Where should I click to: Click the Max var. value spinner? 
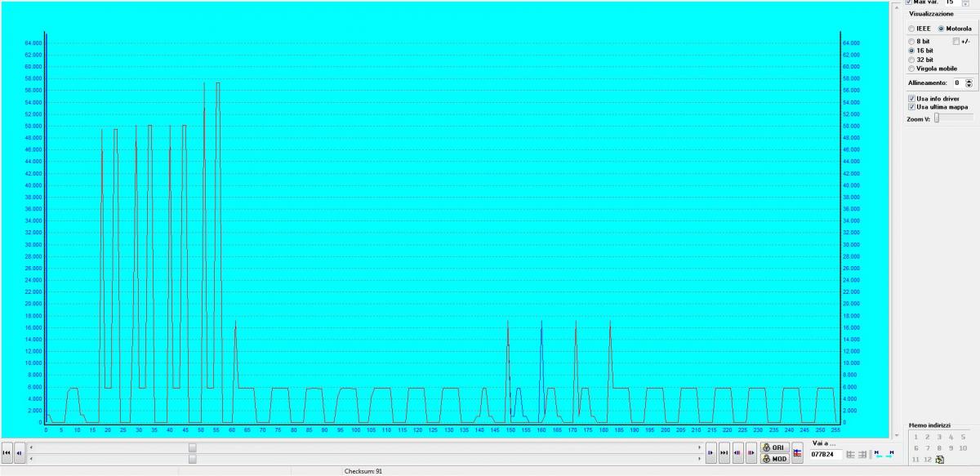[x=965, y=3]
